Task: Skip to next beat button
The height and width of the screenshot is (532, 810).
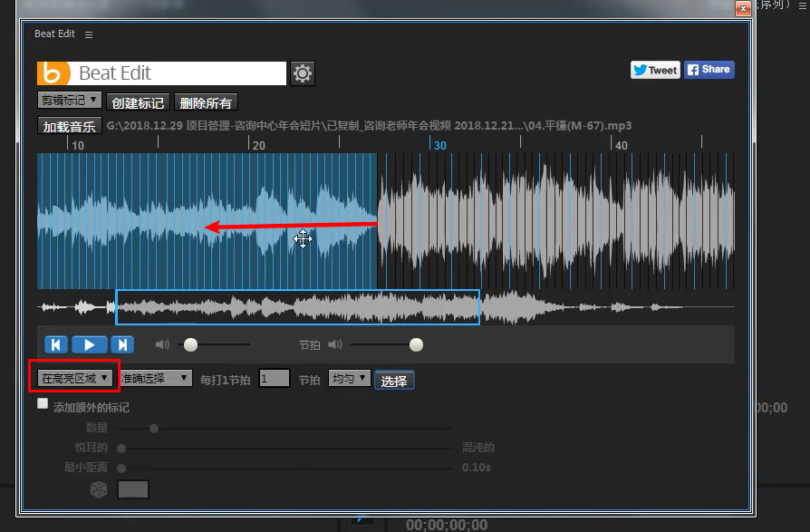Action: coord(122,344)
